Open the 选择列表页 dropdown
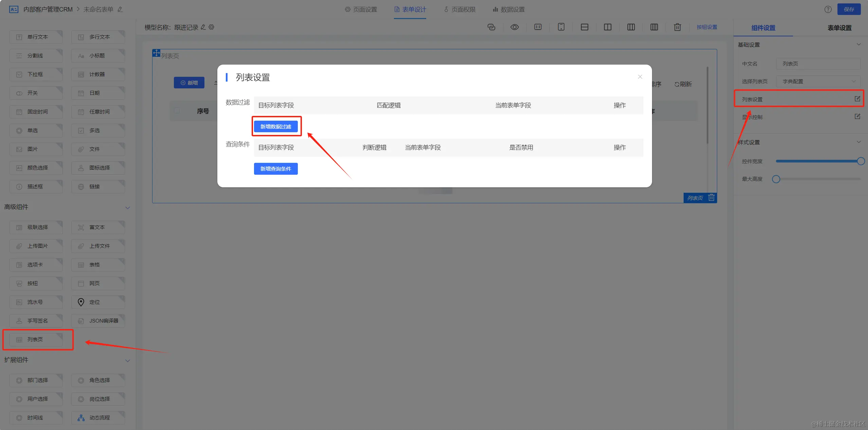This screenshot has width=868, height=430. [x=818, y=82]
